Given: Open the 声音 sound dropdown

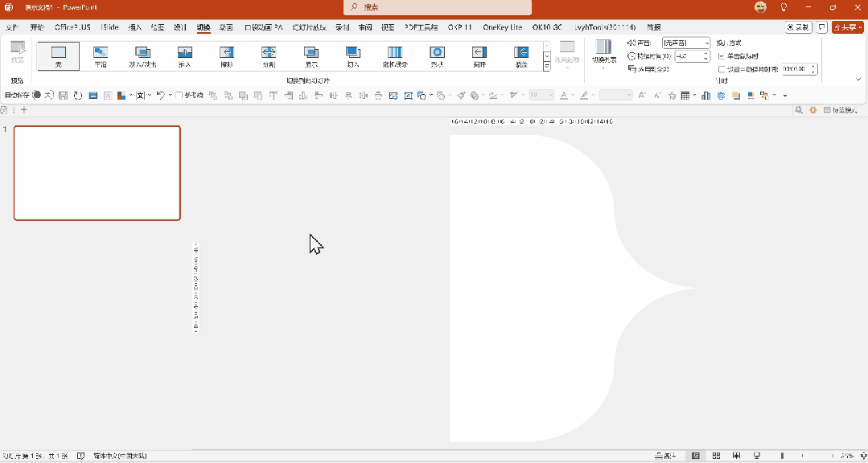Looking at the screenshot, I should click(686, 43).
